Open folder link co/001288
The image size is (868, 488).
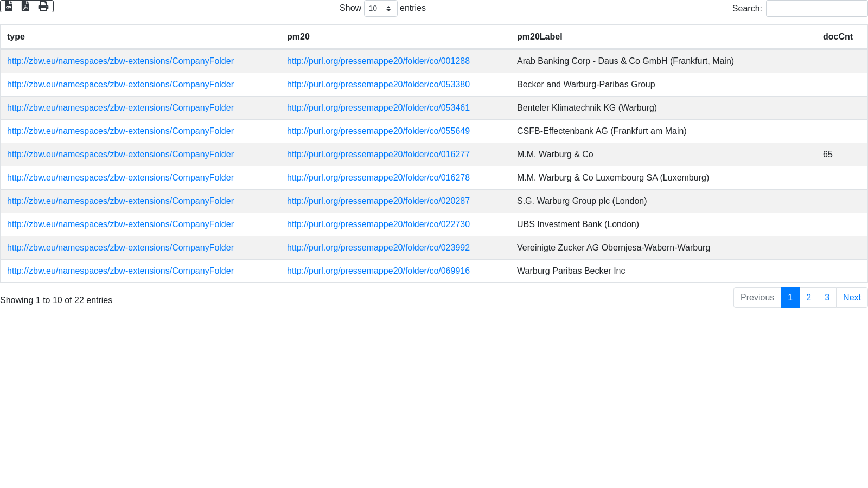click(378, 61)
